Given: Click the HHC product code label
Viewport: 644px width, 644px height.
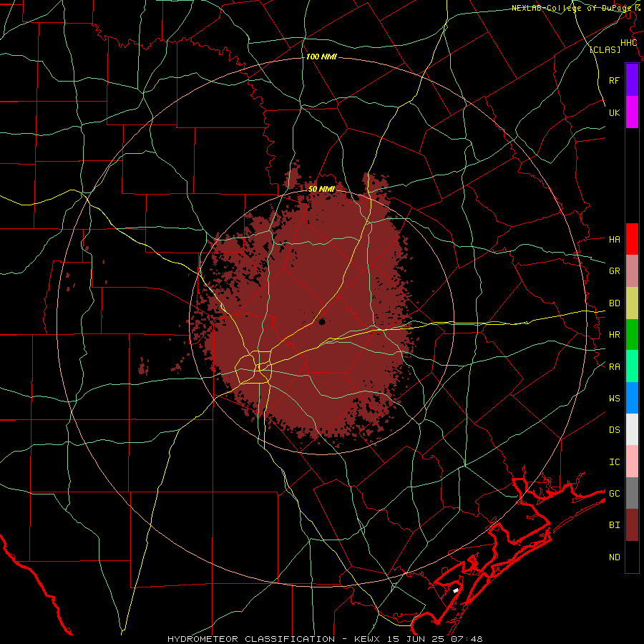Looking at the screenshot, I should [628, 43].
